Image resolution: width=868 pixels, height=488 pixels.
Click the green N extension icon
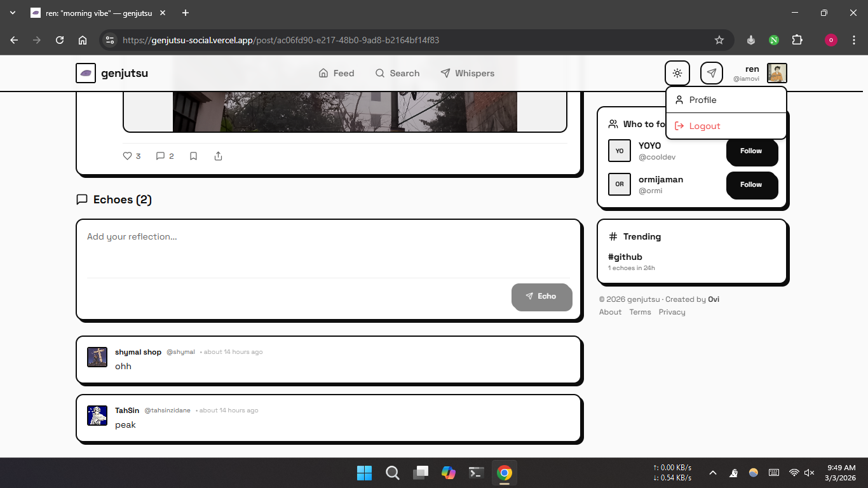tap(774, 40)
